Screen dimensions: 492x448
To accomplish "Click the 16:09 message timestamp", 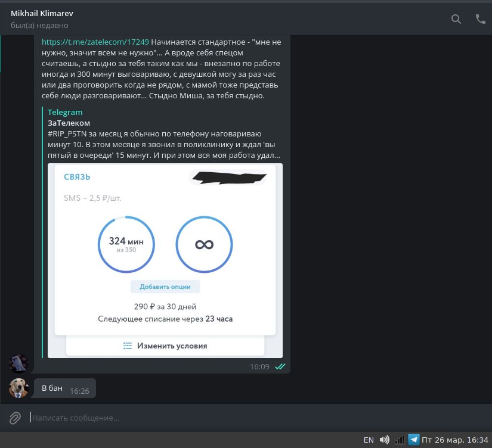I will (259, 366).
